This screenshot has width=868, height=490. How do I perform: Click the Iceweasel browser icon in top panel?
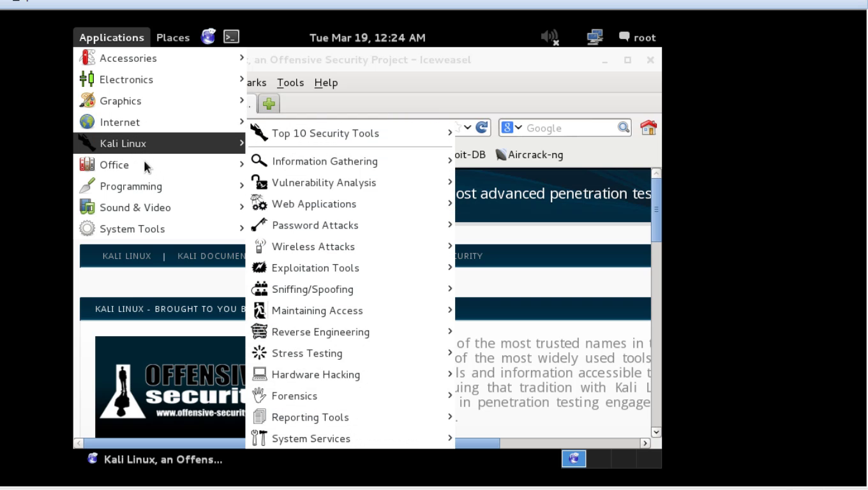208,37
